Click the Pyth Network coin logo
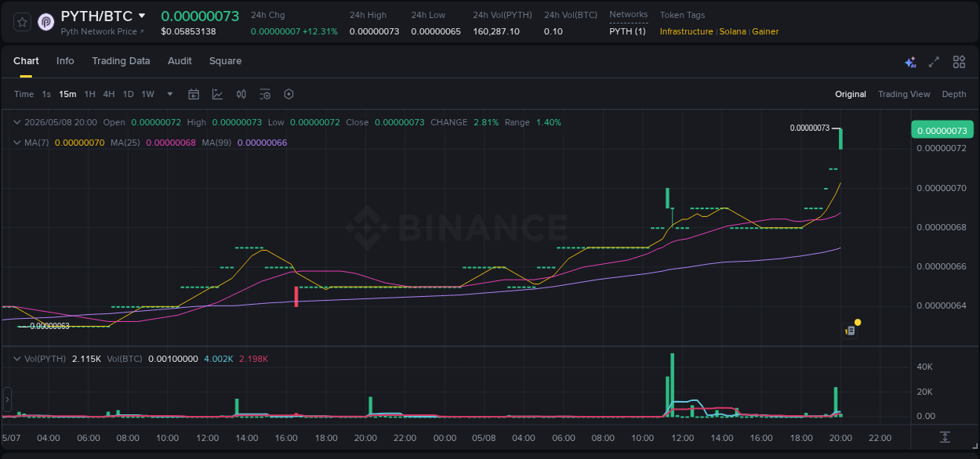Viewport: 980px width, 459px height. [46, 22]
